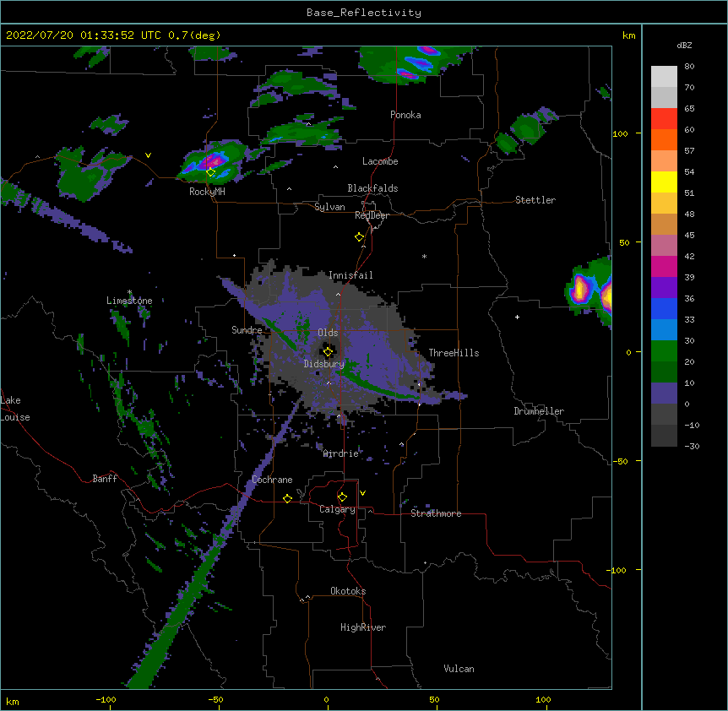Screen dimensions: 728x711
Task: Click the Ponoka label
Action: [x=405, y=115]
